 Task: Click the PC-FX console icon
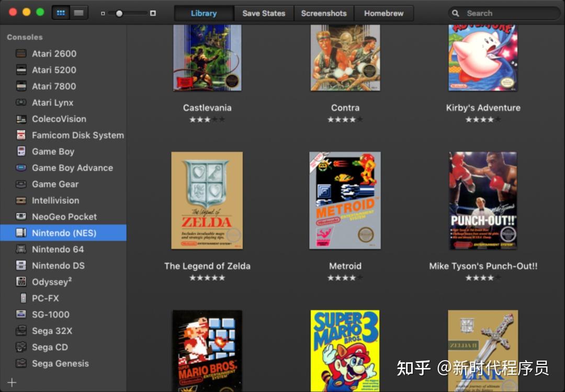pyautogui.click(x=23, y=298)
